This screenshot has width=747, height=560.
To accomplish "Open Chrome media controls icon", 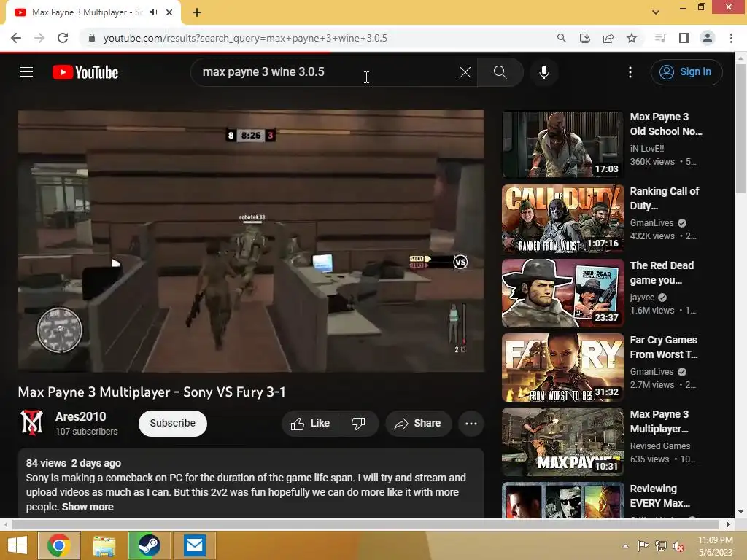I will [660, 38].
